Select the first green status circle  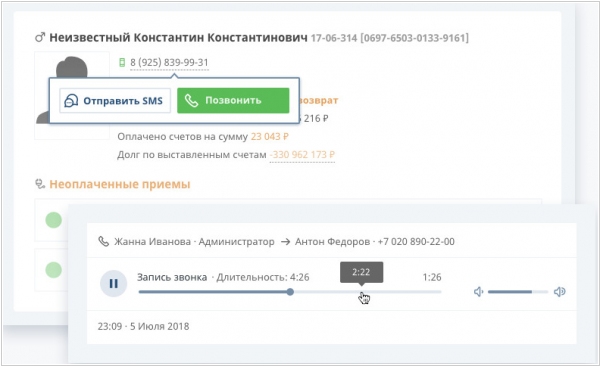pyautogui.click(x=54, y=220)
